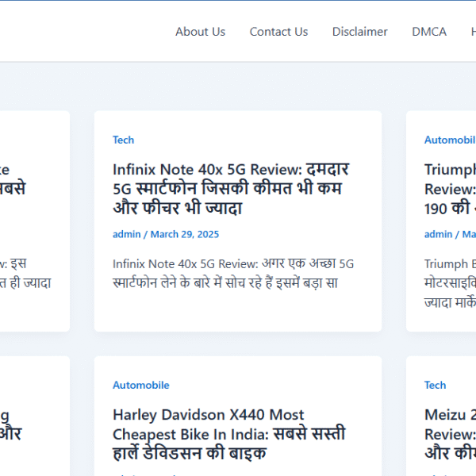Screen dimensions: 476x476
Task: Open Automobile category above Harley Davidson article
Action: point(141,386)
